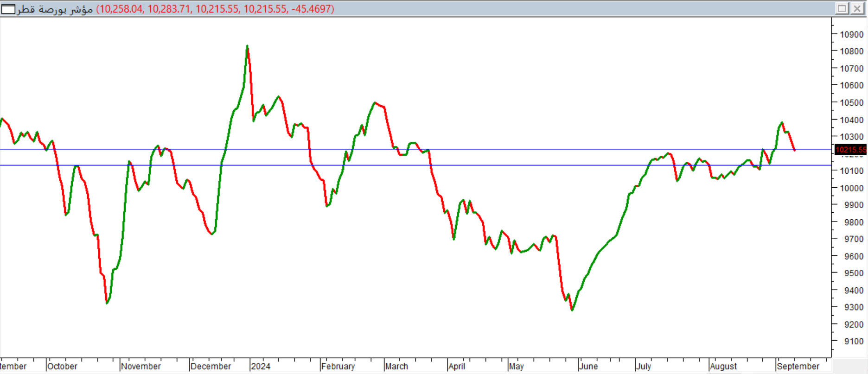Click the 10400 price axis value
The image size is (868, 374).
tap(852, 120)
